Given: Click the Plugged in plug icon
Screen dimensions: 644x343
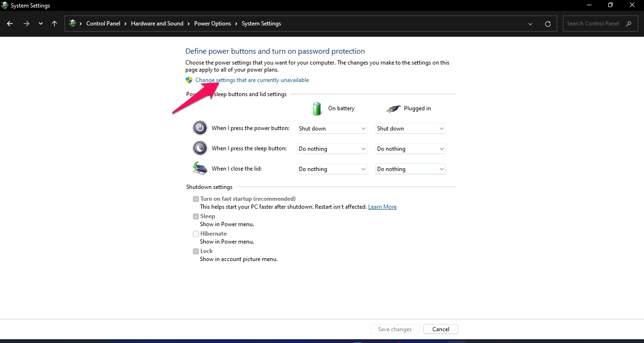Looking at the screenshot, I should point(393,109).
